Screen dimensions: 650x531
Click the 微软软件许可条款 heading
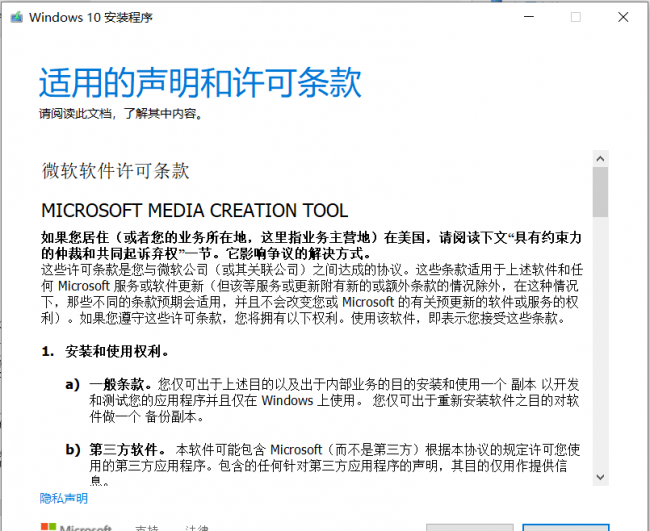116,171
